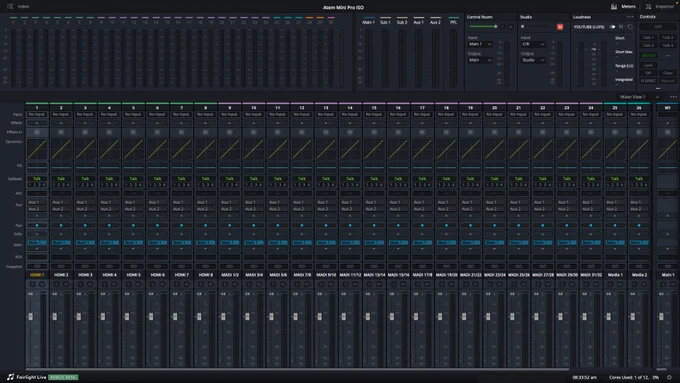
Task: Click the Pan control on channel 2
Action: pyautogui.click(x=61, y=225)
